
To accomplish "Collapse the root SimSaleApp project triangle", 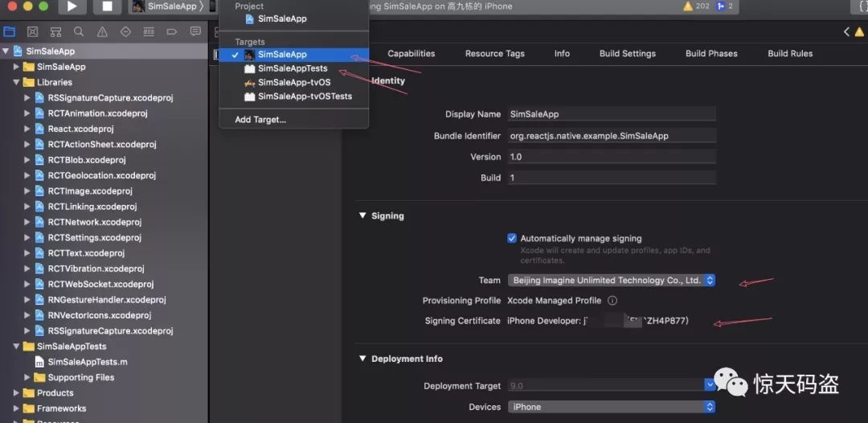I will pyautogui.click(x=6, y=51).
